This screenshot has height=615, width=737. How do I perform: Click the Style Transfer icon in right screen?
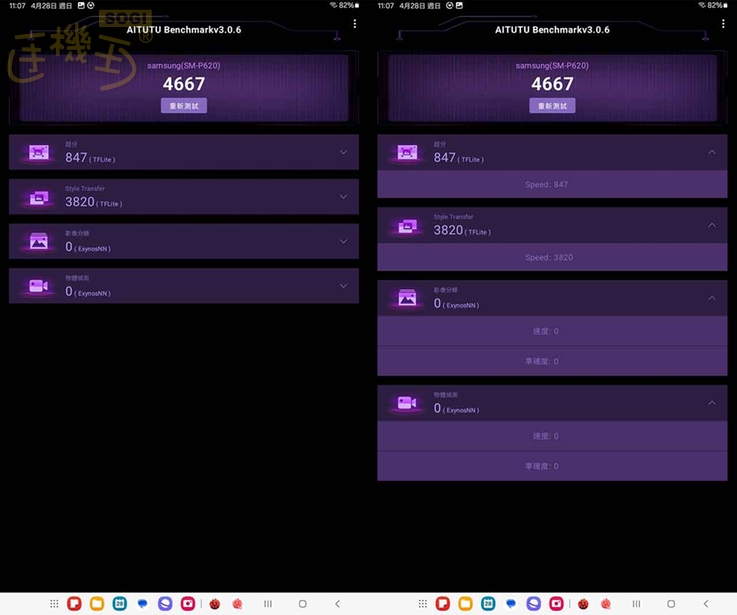click(407, 226)
